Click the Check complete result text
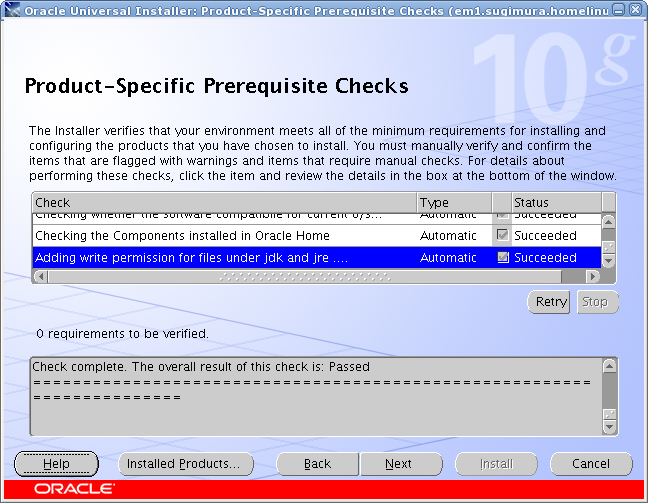Viewport: 648px width, 503px height. [x=201, y=367]
